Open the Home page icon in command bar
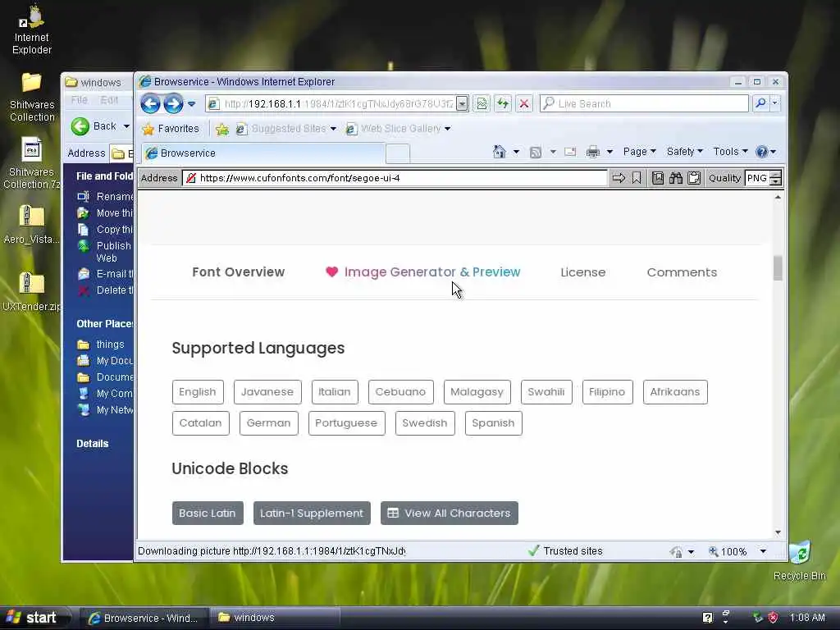 click(500, 152)
